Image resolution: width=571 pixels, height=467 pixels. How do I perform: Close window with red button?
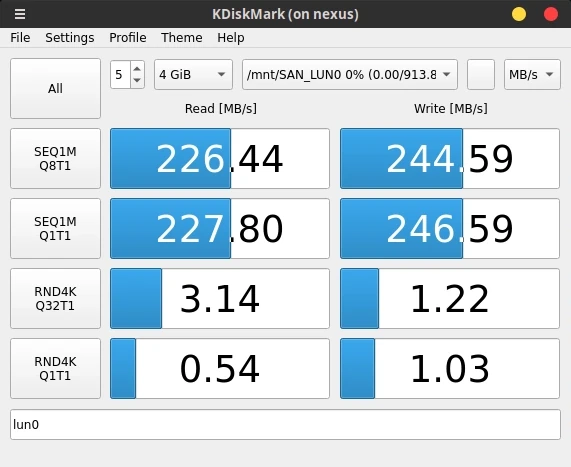pyautogui.click(x=551, y=14)
